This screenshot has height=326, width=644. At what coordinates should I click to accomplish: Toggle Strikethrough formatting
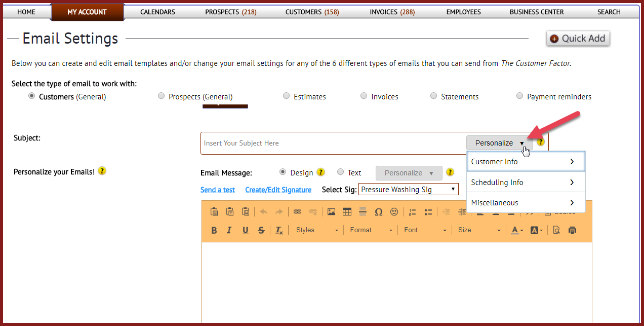coord(261,230)
